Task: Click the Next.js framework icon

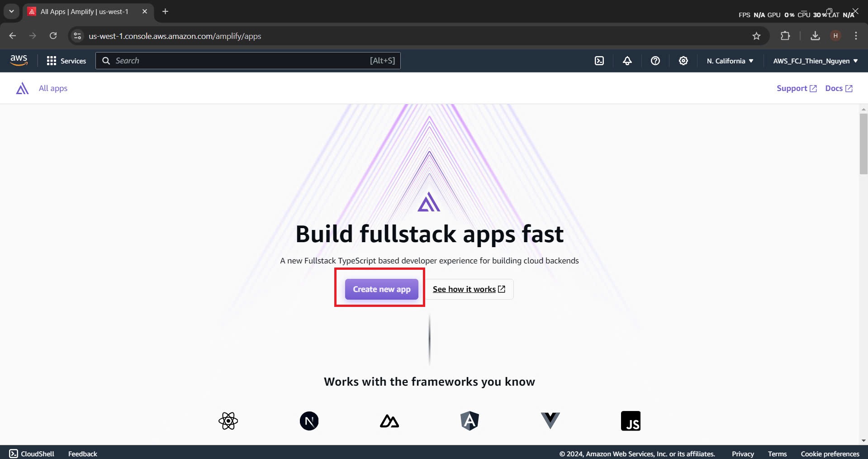Action: point(309,421)
